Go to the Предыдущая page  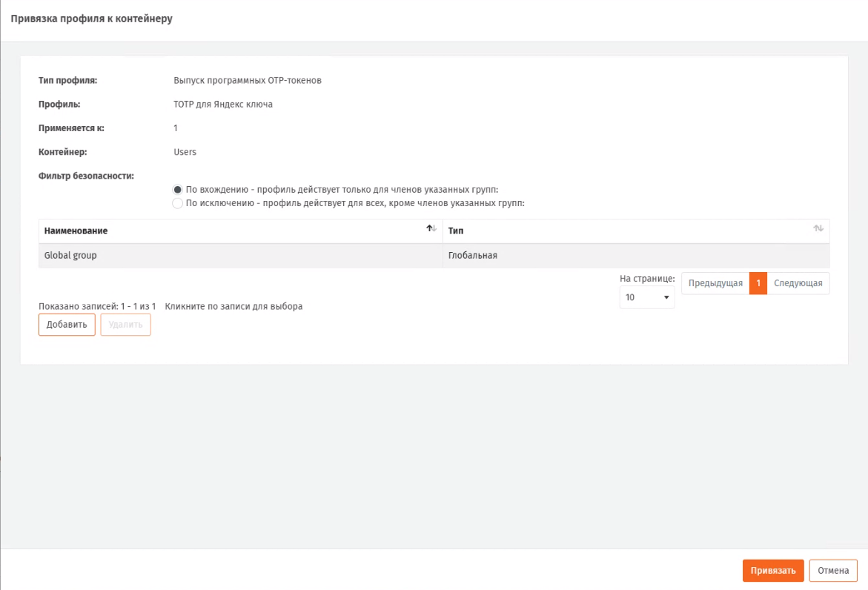pyautogui.click(x=715, y=284)
